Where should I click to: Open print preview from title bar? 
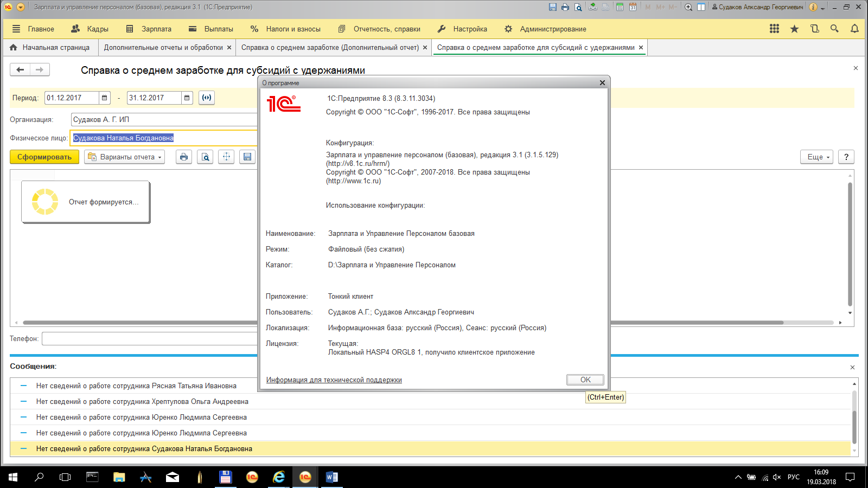pyautogui.click(x=578, y=7)
